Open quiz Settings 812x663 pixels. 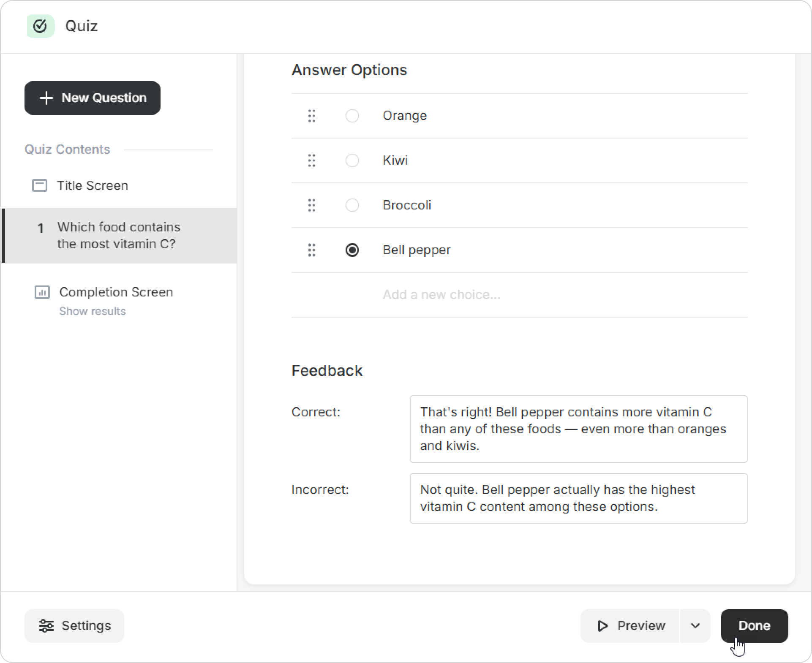[x=74, y=626]
